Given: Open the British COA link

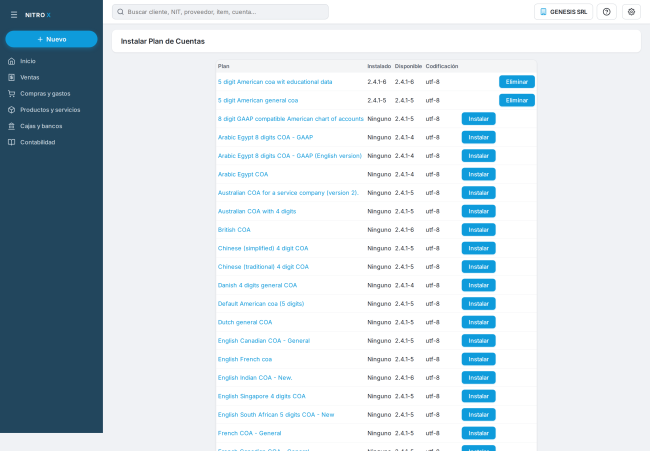Looking at the screenshot, I should click(x=234, y=230).
